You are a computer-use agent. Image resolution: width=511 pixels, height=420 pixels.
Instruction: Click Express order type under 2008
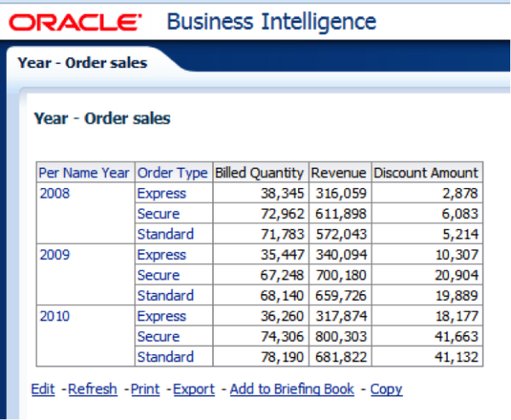pyautogui.click(x=161, y=193)
